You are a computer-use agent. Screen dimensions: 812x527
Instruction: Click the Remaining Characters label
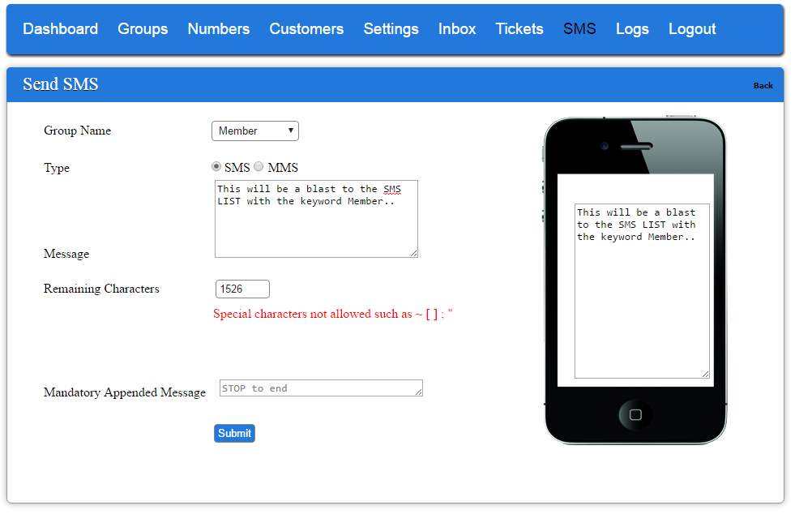coord(101,289)
